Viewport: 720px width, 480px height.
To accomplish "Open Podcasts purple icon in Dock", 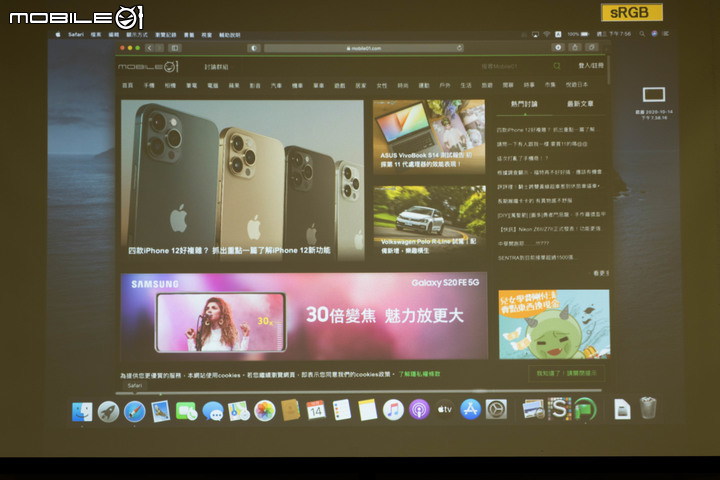I will tap(419, 409).
